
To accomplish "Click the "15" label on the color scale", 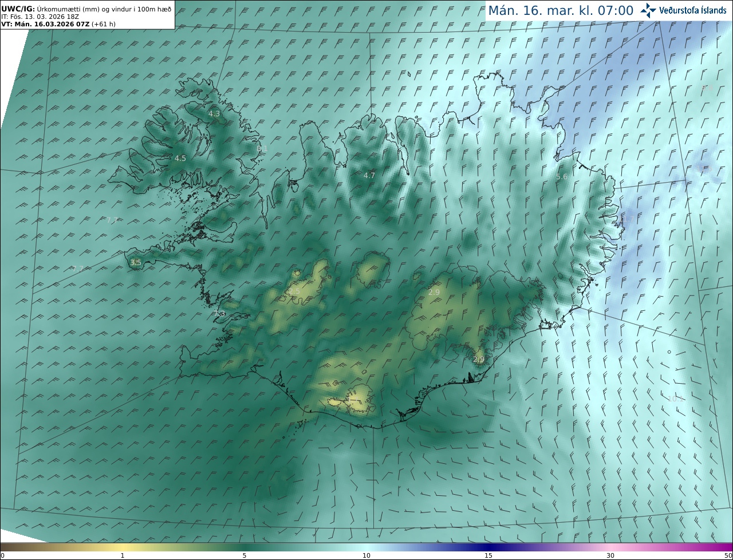I will coord(488,555).
